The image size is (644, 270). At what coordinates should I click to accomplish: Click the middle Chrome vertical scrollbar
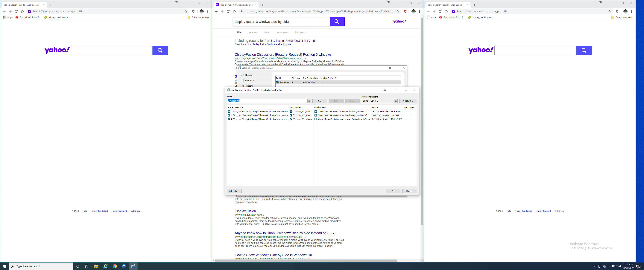pos(422,125)
